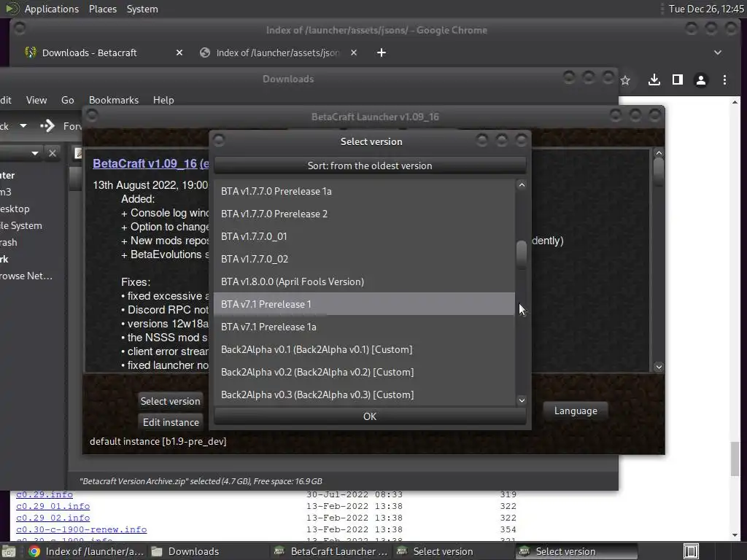This screenshot has height=560, width=747.
Task: Open Help menu in file manager
Action: click(163, 100)
